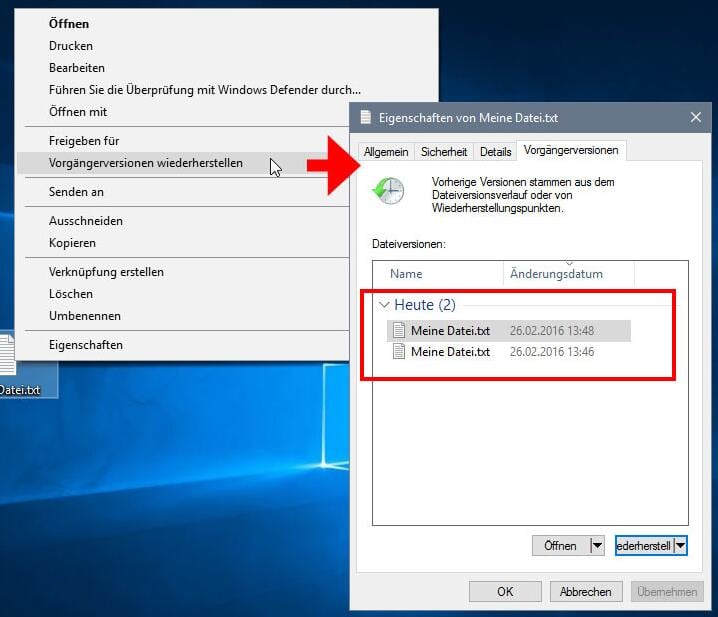Click the clock restore icon
This screenshot has height=617, width=718.
coord(388,191)
